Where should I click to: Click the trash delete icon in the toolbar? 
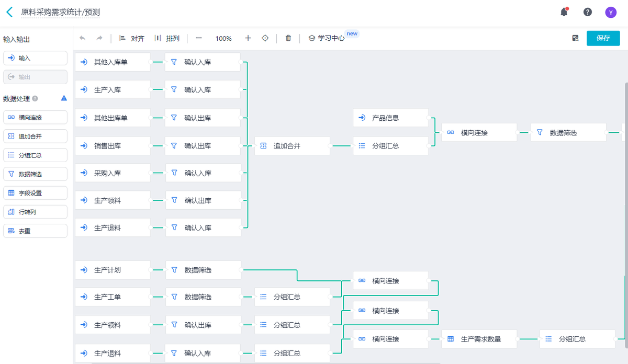point(288,38)
